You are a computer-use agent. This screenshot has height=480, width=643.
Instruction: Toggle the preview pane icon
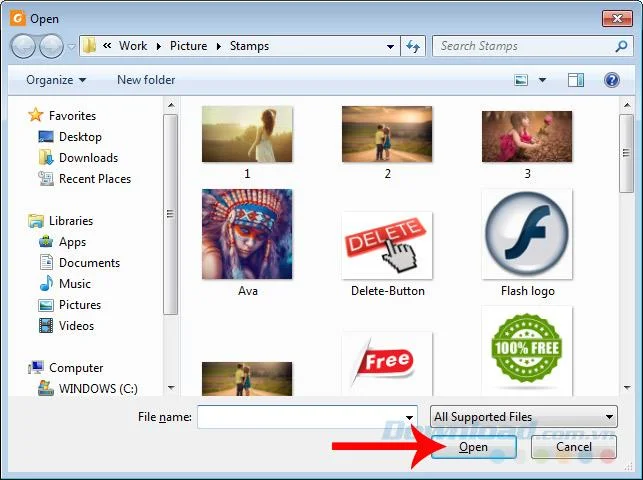click(576, 80)
